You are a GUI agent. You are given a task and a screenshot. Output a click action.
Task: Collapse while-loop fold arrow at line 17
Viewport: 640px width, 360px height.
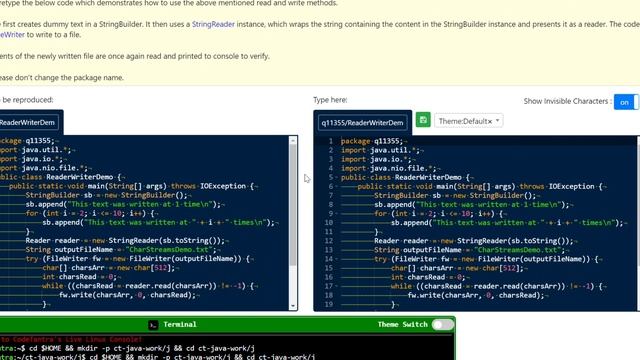[x=336, y=287]
